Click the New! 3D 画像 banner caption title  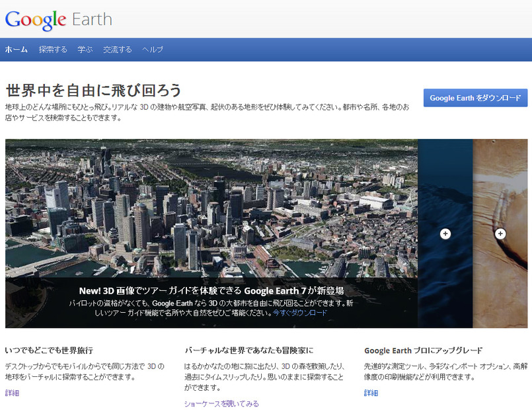(211, 290)
